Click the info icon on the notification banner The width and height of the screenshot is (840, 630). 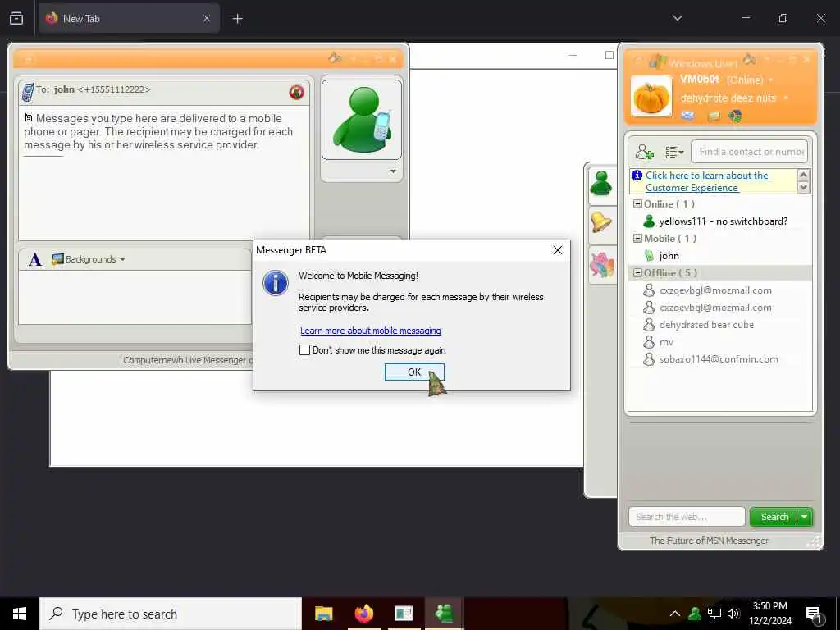click(637, 176)
